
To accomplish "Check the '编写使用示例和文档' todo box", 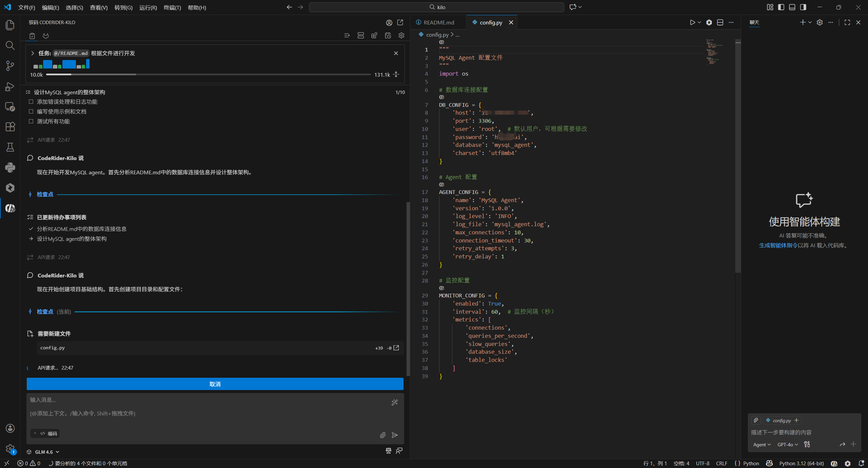I will tap(31, 112).
